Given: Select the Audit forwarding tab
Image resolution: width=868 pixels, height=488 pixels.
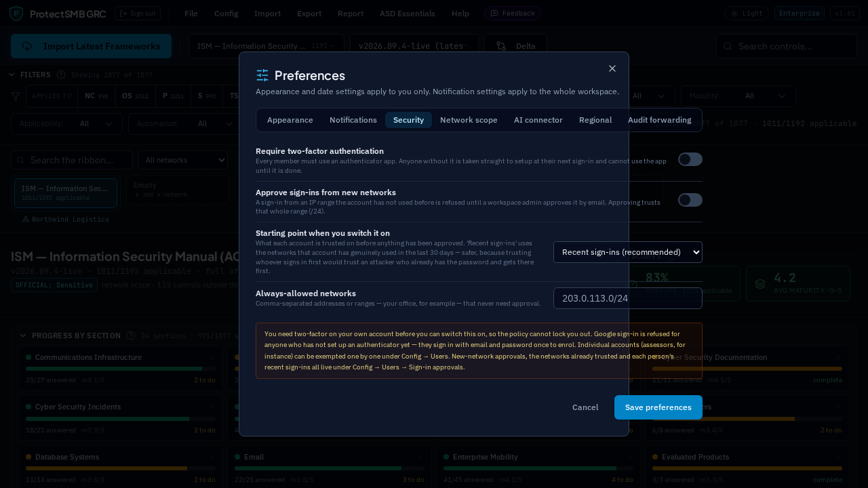Looking at the screenshot, I should (660, 120).
